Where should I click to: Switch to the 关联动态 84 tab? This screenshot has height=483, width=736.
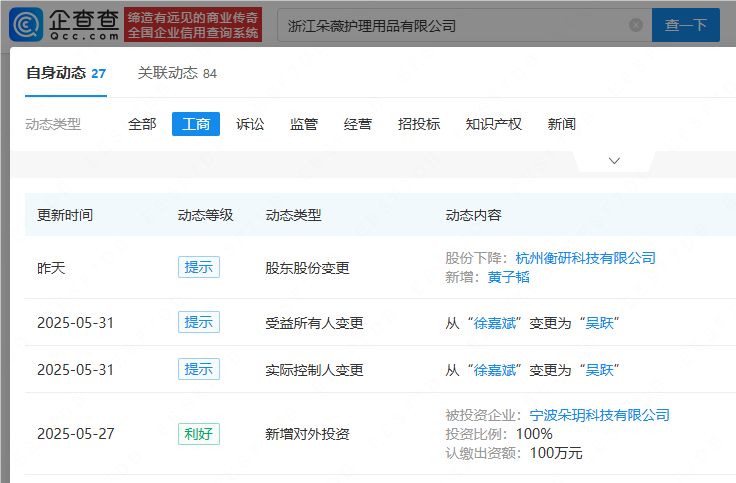pos(177,74)
